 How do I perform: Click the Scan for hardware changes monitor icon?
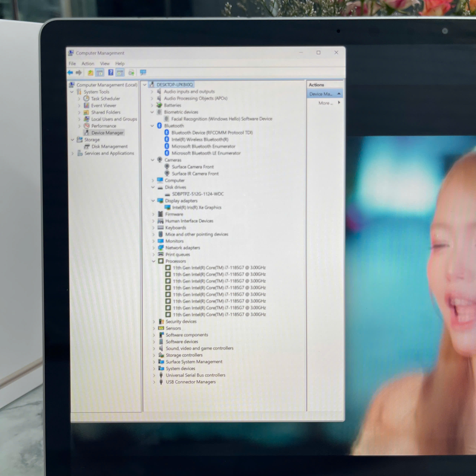point(143,72)
